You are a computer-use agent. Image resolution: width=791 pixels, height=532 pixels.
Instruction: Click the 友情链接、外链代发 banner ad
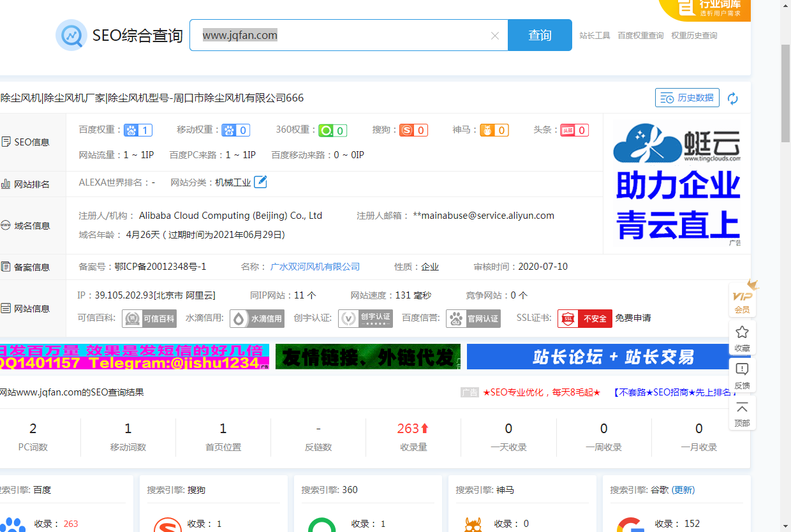[368, 357]
